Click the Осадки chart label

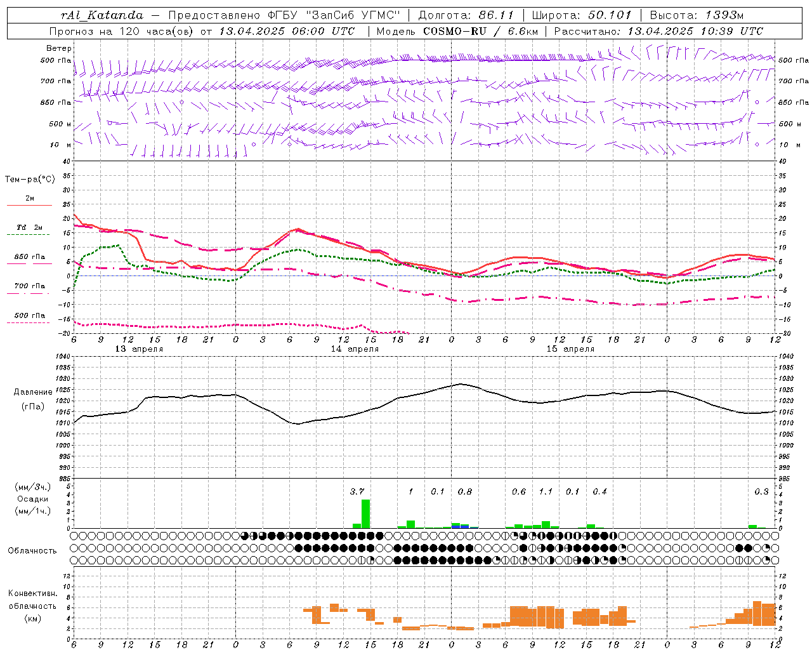tap(32, 499)
